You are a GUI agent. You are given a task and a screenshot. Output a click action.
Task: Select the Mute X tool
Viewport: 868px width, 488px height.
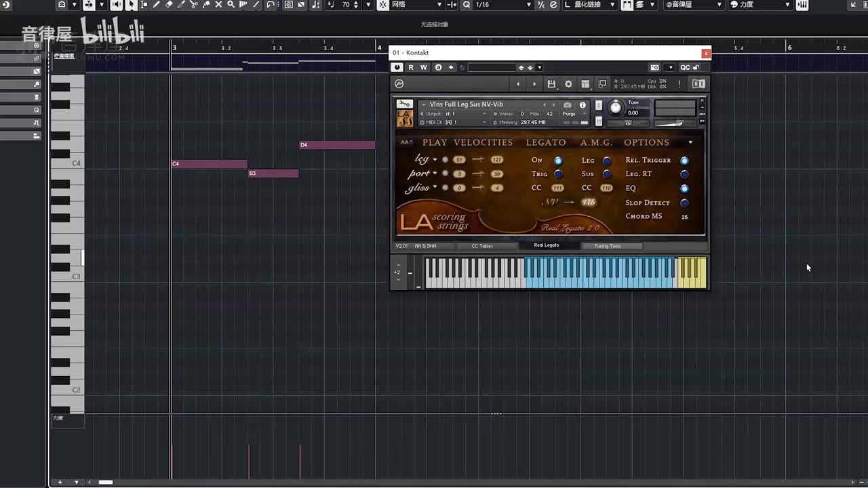(x=219, y=5)
